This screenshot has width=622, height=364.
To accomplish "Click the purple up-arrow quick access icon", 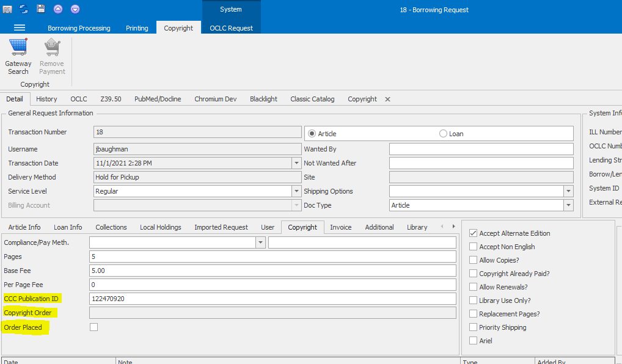I will [x=58, y=9].
